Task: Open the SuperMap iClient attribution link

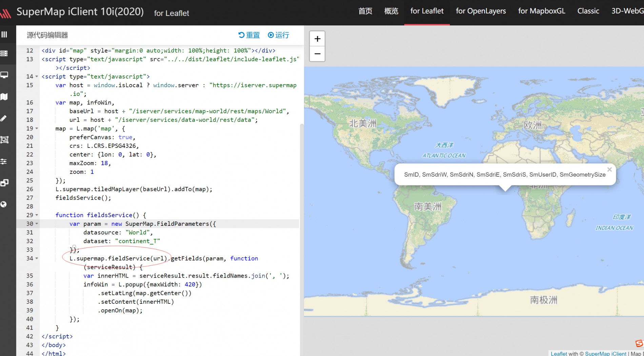Action: [x=606, y=353]
